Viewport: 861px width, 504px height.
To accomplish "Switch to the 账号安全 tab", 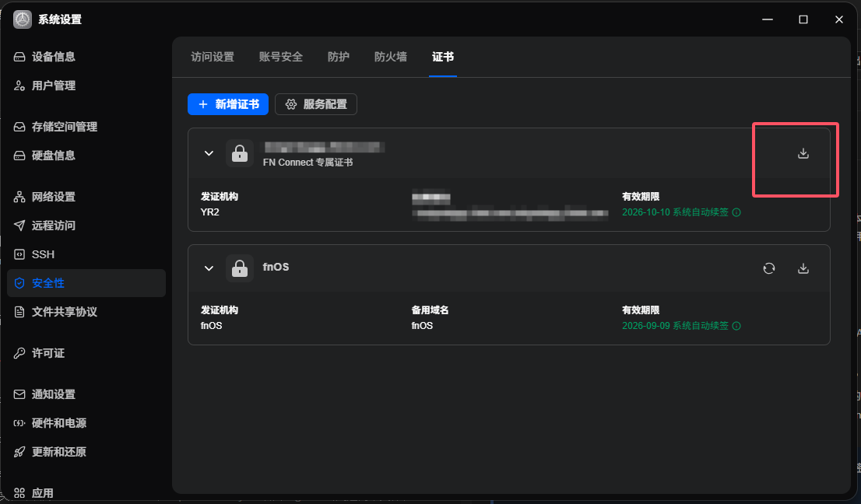I will pyautogui.click(x=280, y=57).
